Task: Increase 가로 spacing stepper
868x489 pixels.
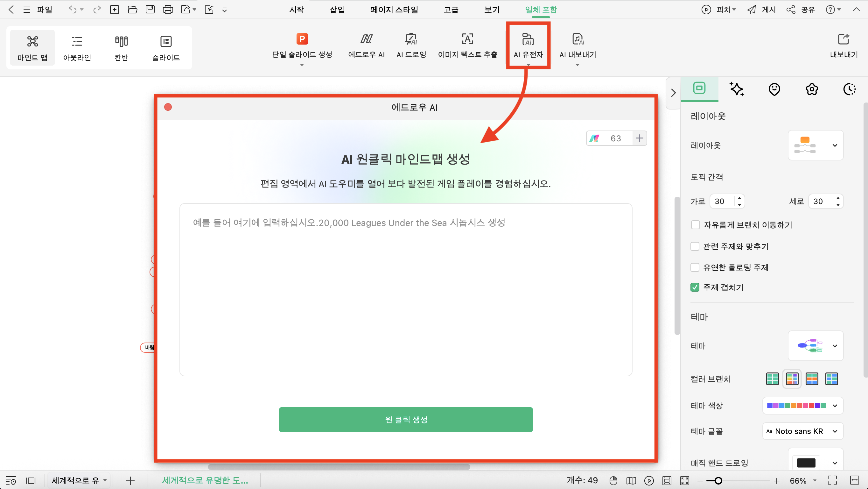Action: 739,198
